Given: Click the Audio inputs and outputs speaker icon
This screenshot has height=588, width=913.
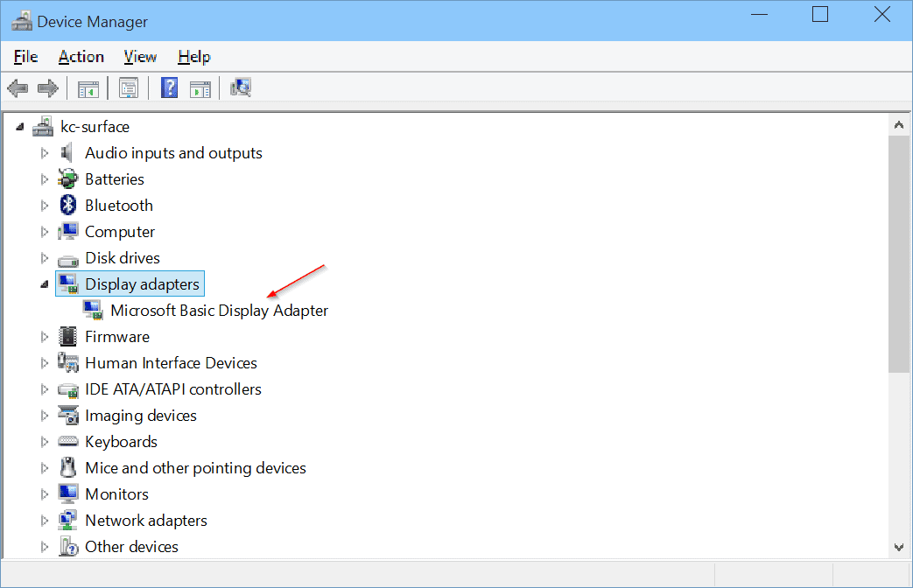Looking at the screenshot, I should tap(67, 153).
